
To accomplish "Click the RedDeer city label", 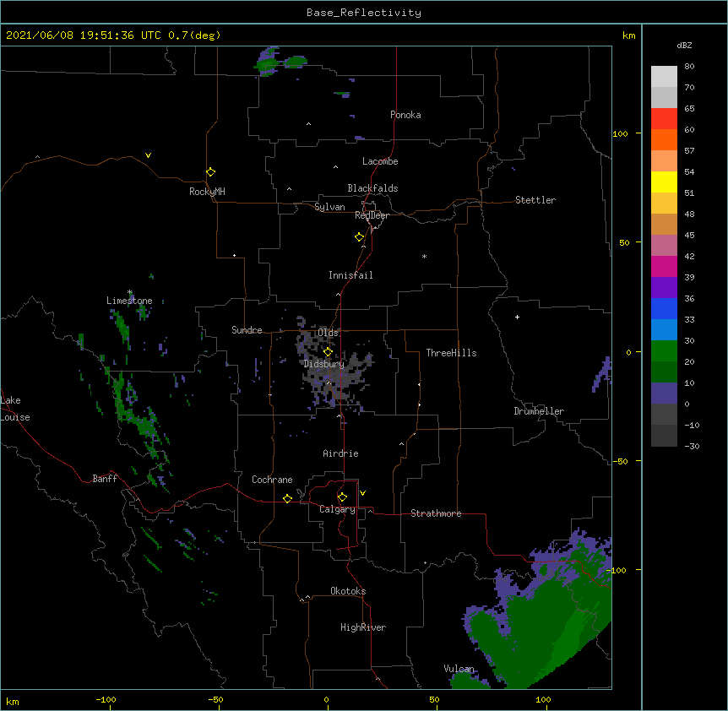I will click(372, 215).
